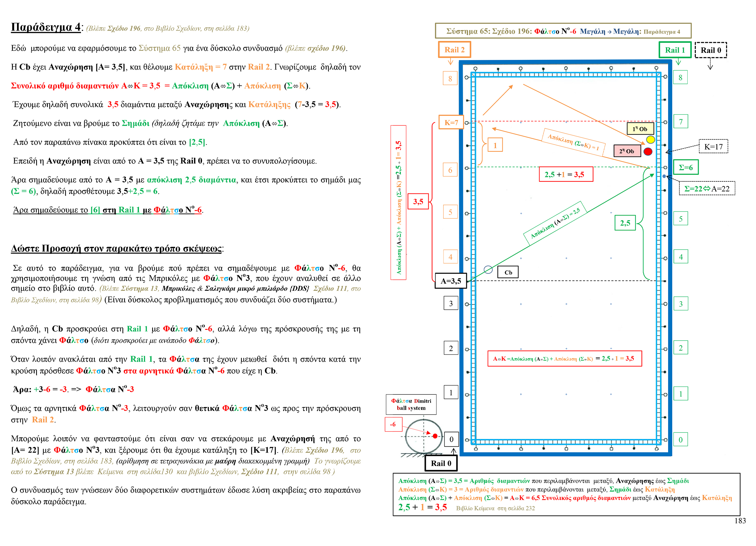The height and width of the screenshot is (546, 756).
Task: Click the red dot on the Dimitri ball diagram
Action: pyautogui.click(x=435, y=436)
